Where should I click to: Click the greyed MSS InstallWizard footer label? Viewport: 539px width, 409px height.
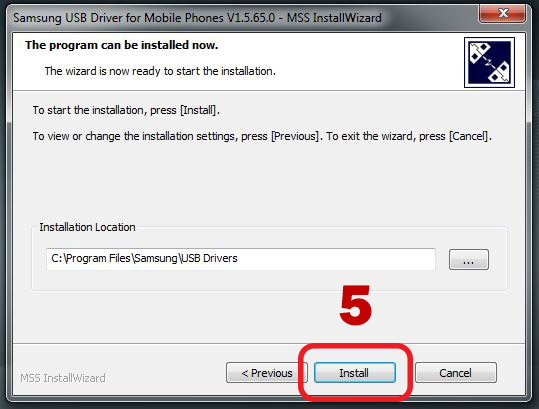click(x=63, y=378)
